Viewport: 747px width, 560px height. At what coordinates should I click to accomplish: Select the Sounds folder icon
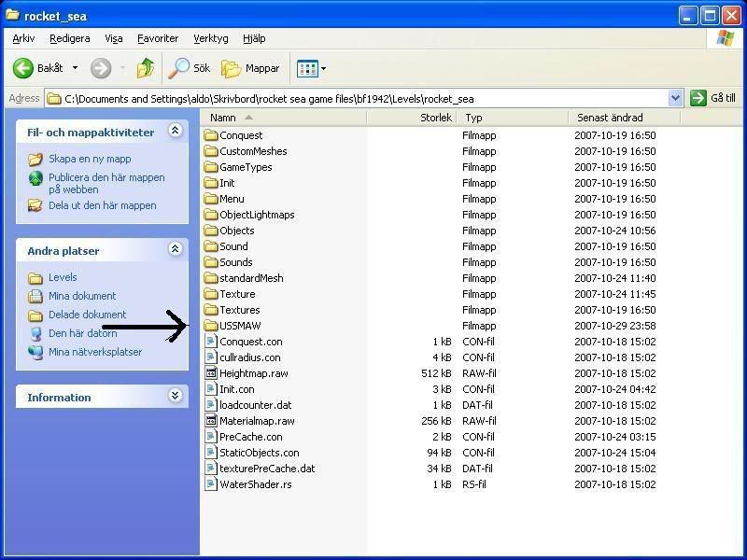(211, 262)
